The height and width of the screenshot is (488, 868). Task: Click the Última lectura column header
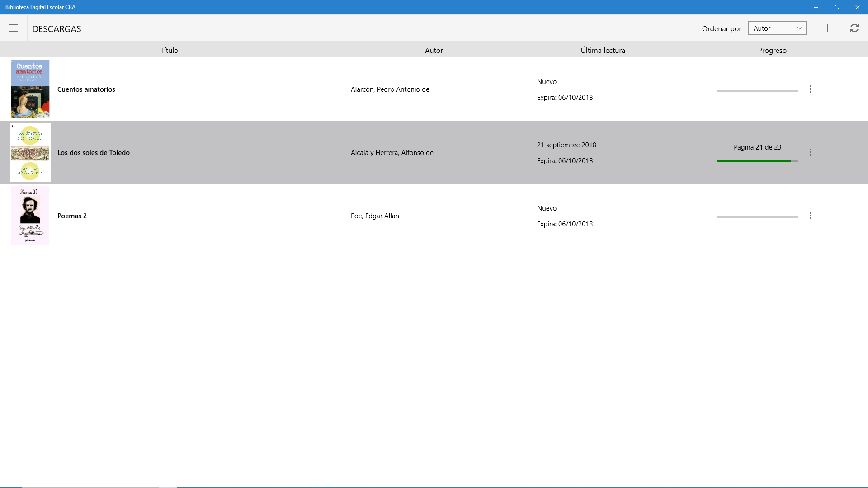603,50
